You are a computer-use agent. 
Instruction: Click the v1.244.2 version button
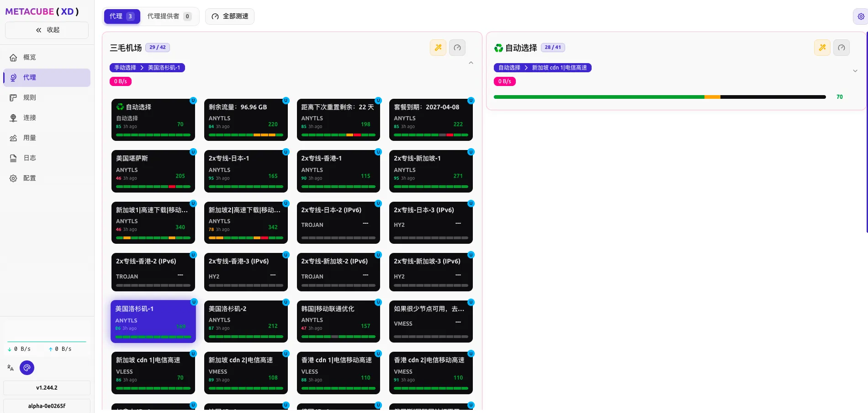tap(47, 388)
